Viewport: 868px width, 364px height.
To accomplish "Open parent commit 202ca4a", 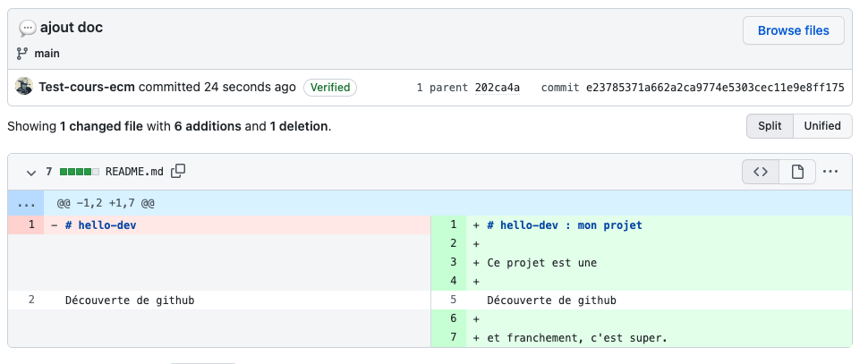I will click(x=497, y=88).
